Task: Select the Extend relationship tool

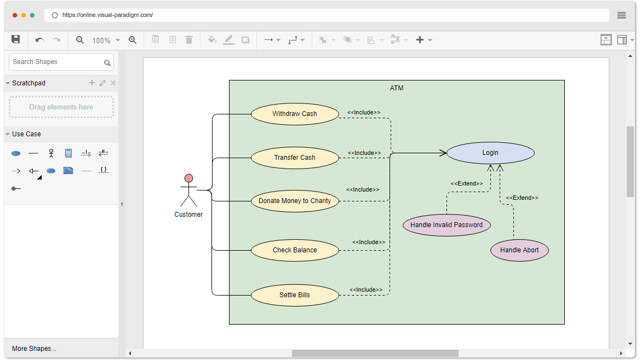Action: click(104, 153)
